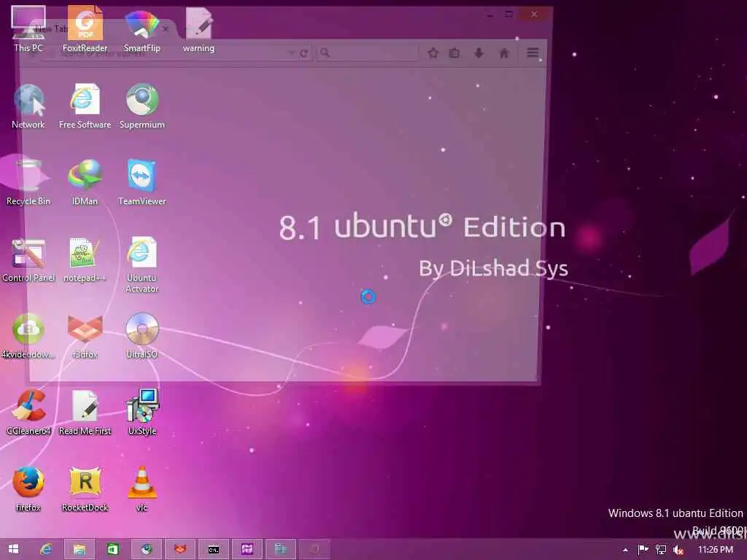Screen dimensions: 747x560
Task: Reload the page in the browser window
Action: tap(303, 52)
